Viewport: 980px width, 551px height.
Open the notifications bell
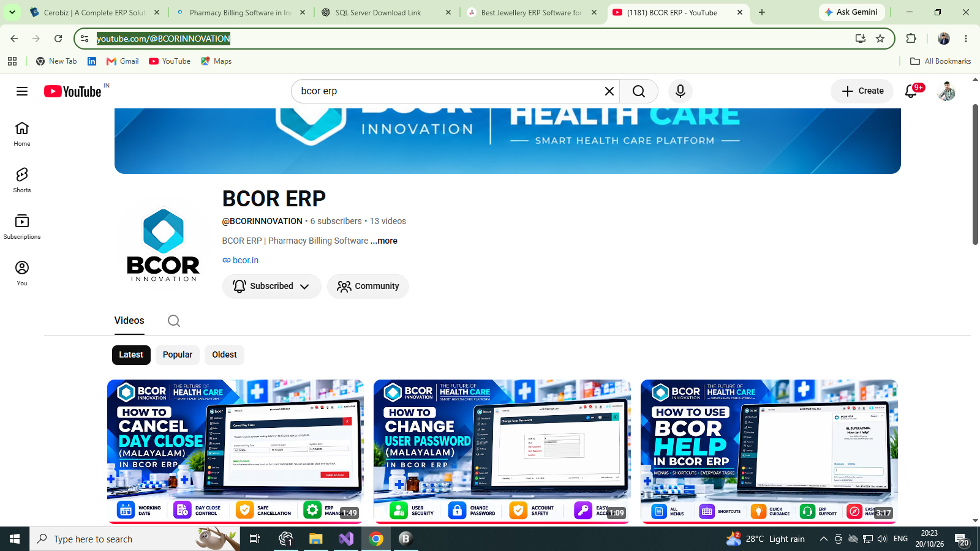tap(911, 91)
